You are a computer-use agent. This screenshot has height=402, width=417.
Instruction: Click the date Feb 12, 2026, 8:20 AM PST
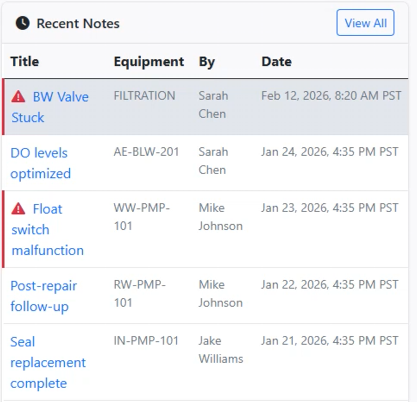click(x=331, y=96)
